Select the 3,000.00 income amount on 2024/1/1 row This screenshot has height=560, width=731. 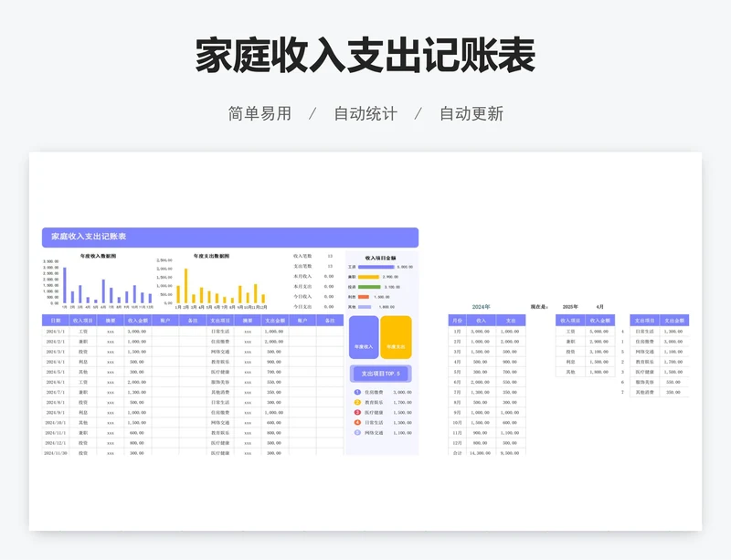(138, 332)
